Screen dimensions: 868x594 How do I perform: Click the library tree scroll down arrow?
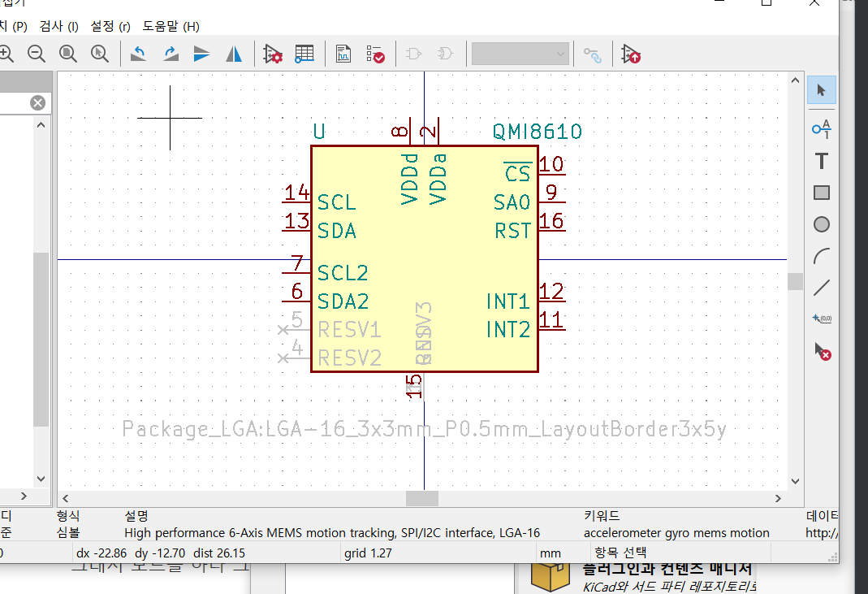pyautogui.click(x=41, y=479)
